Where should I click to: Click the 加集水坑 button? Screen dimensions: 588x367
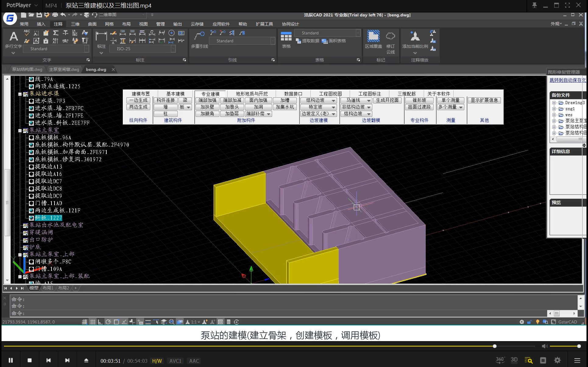[285, 107]
